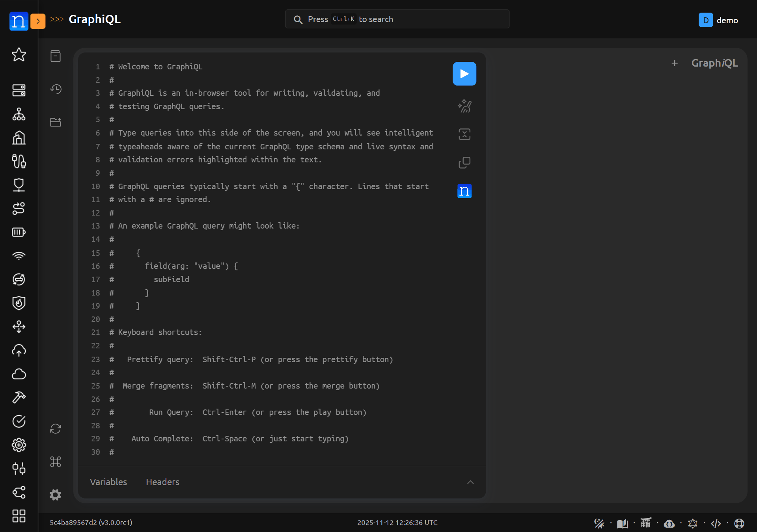
Task: Open the wireless section in the sidebar
Action: coord(19,256)
